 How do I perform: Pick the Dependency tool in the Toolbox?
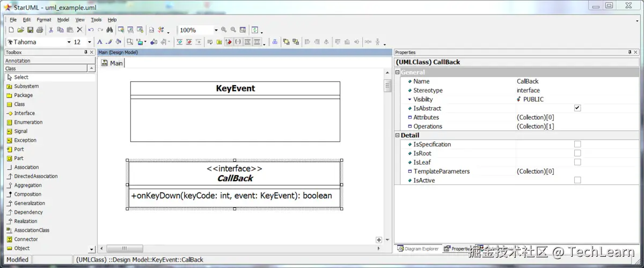click(28, 212)
